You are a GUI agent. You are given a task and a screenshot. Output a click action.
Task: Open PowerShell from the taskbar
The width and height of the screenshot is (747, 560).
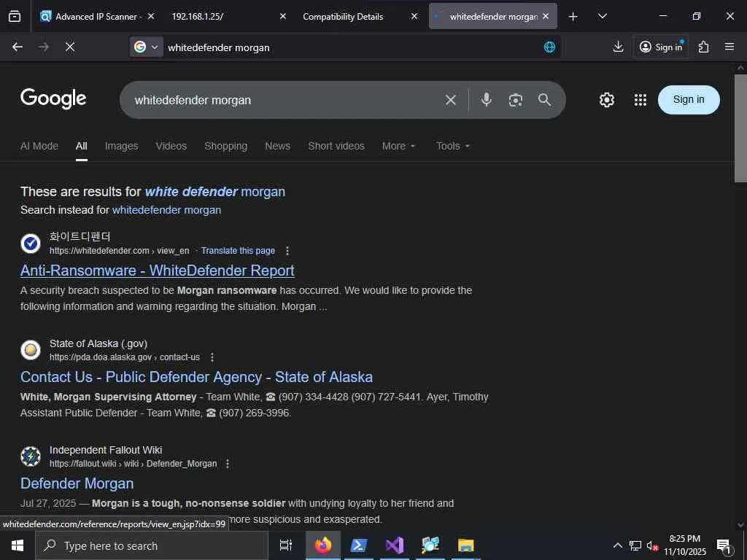coord(358,545)
